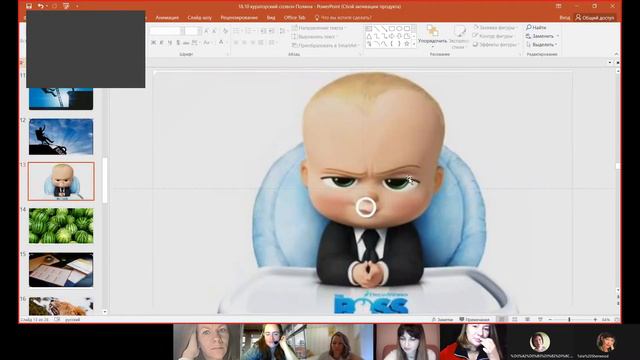Open the Эффекты фигуры effects dropdown
The width and height of the screenshot is (640, 360).
click(x=496, y=44)
